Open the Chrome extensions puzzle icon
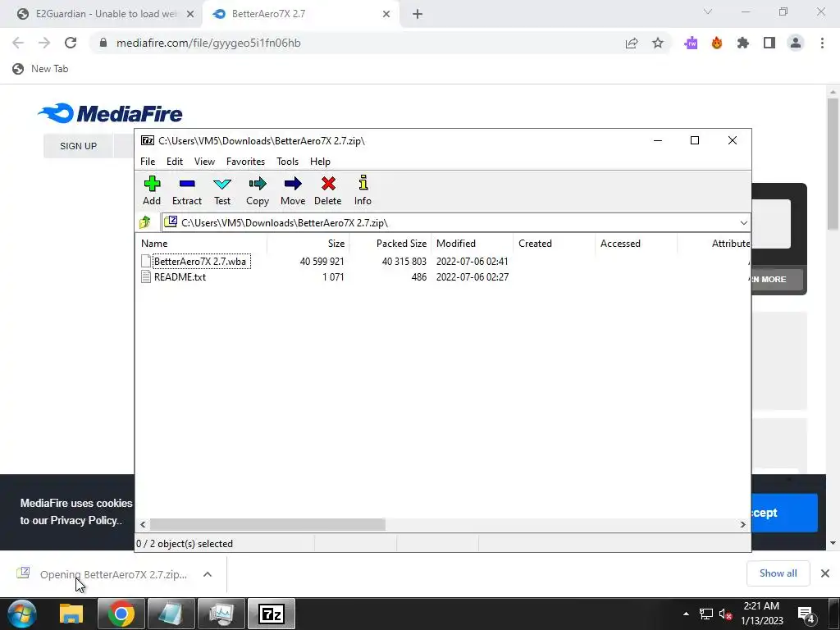This screenshot has width=840, height=630. (x=743, y=43)
